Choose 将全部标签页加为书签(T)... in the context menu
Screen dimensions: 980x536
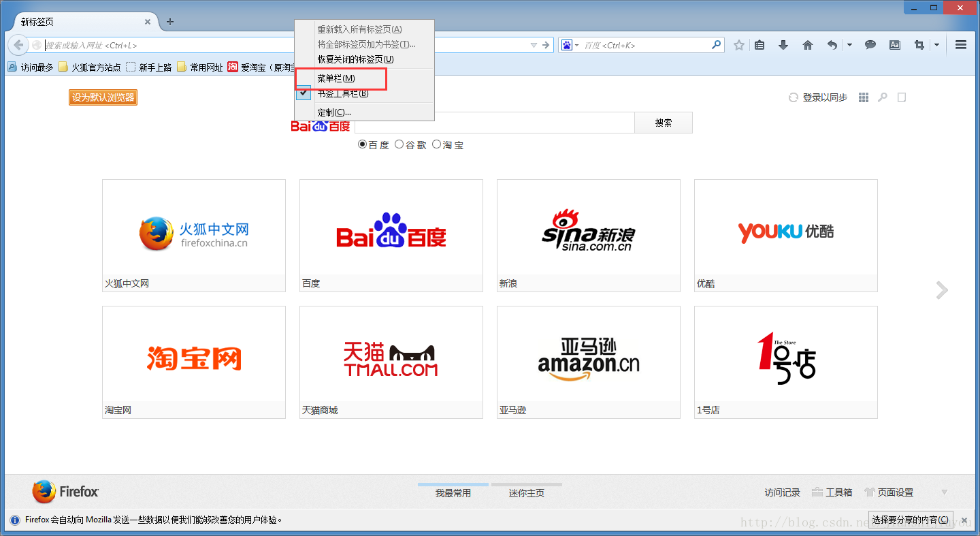tap(364, 44)
